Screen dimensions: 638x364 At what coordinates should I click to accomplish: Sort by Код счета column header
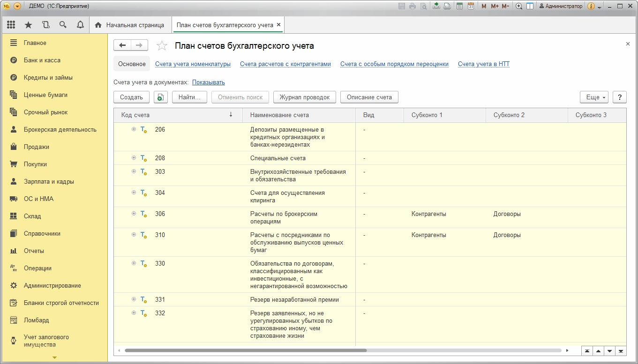tap(178, 115)
